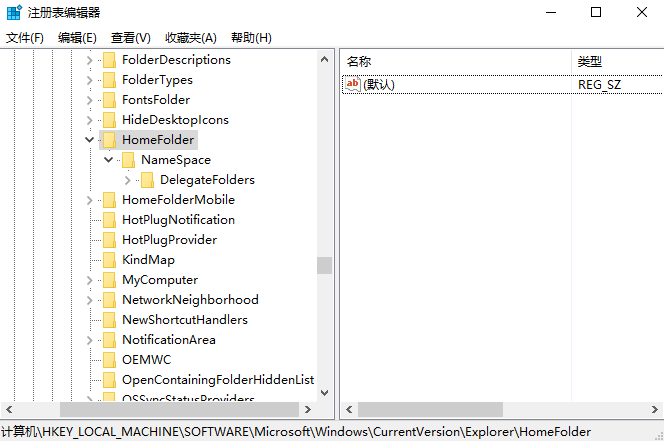Select the HomeFolderMobile key label

[x=178, y=200]
